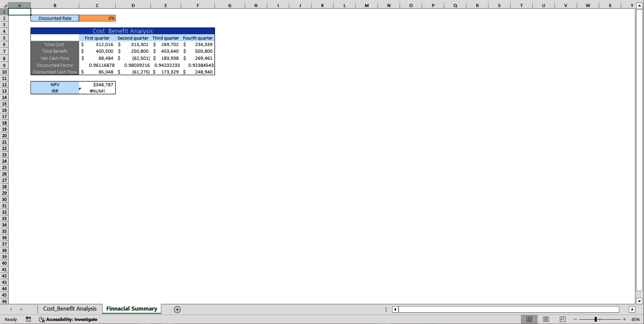The height and width of the screenshot is (324, 644).
Task: Click the horizontal scrollbar right arrow
Action: click(633, 309)
